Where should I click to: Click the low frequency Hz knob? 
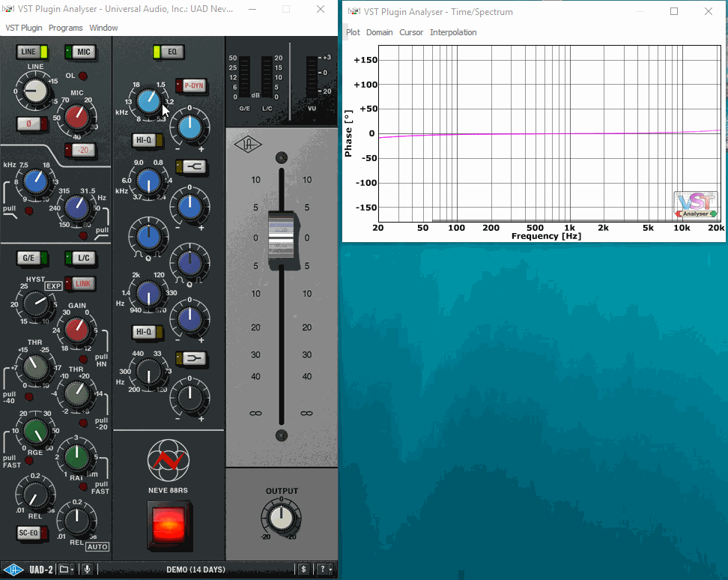(x=148, y=372)
